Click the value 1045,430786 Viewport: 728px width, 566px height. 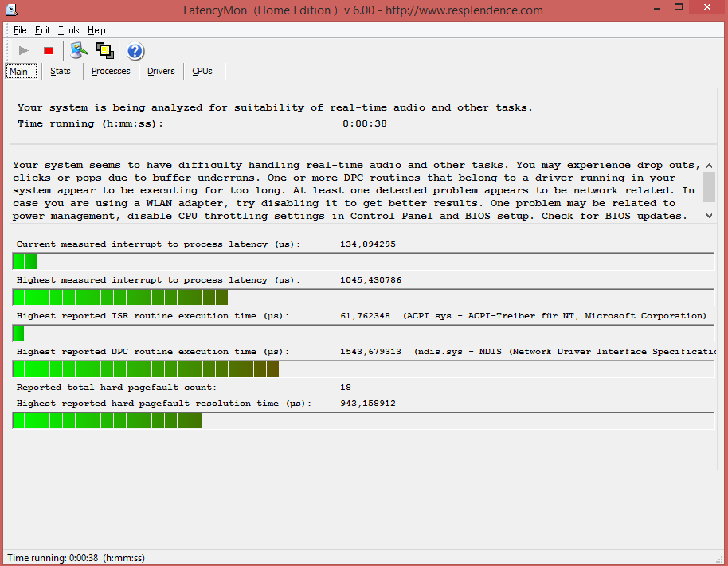point(370,280)
